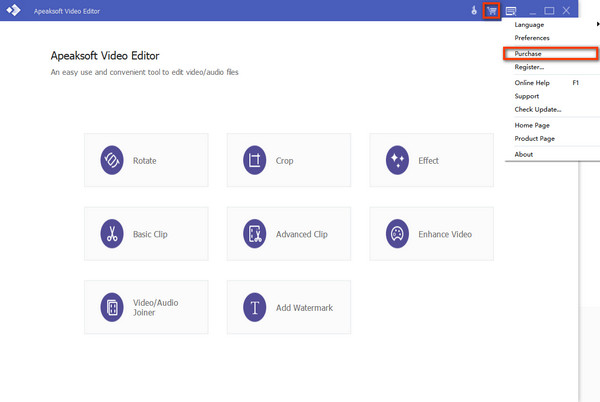Screen dimensions: 600x402
Task: Launch the Effect tool label
Action: (428, 161)
